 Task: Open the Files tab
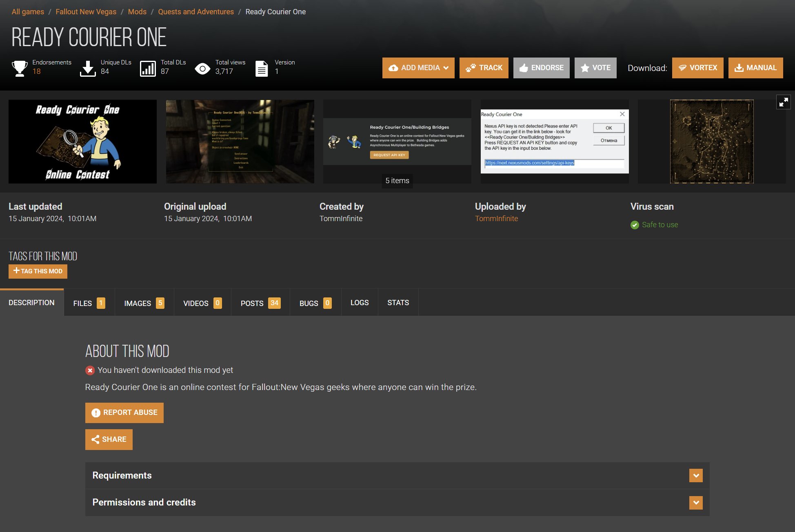coord(89,303)
